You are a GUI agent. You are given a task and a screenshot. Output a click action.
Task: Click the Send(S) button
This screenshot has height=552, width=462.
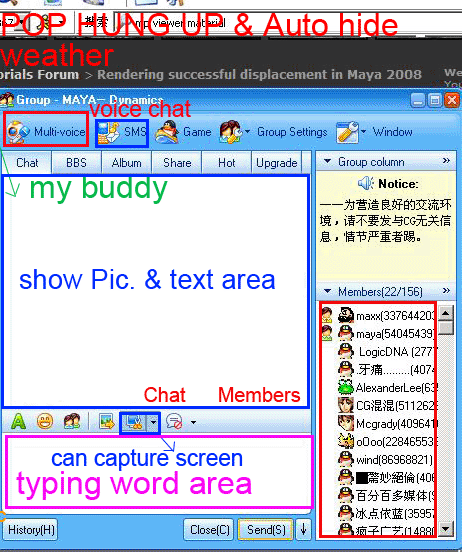point(266,529)
